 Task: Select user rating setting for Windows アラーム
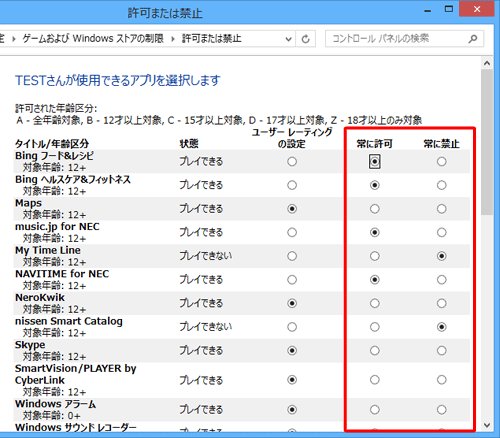tap(292, 410)
